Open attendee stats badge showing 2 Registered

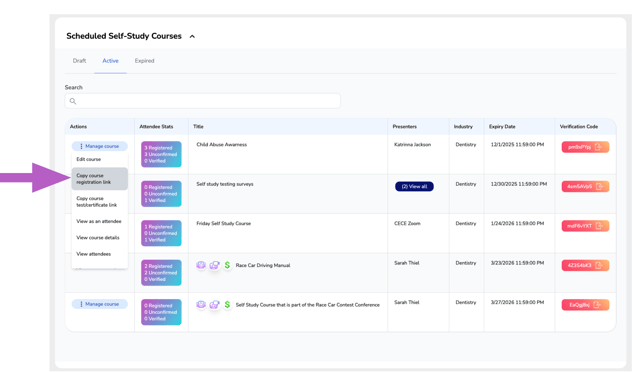click(x=161, y=273)
